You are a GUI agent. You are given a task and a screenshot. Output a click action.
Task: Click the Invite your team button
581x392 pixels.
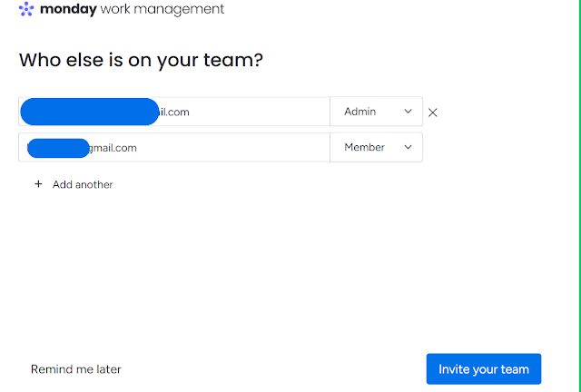484,369
